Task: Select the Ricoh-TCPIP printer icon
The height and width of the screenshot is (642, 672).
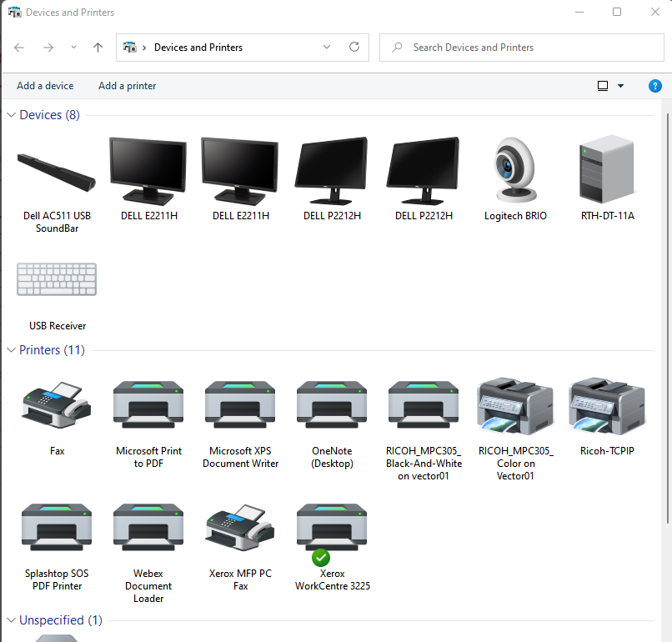Action: [x=606, y=405]
